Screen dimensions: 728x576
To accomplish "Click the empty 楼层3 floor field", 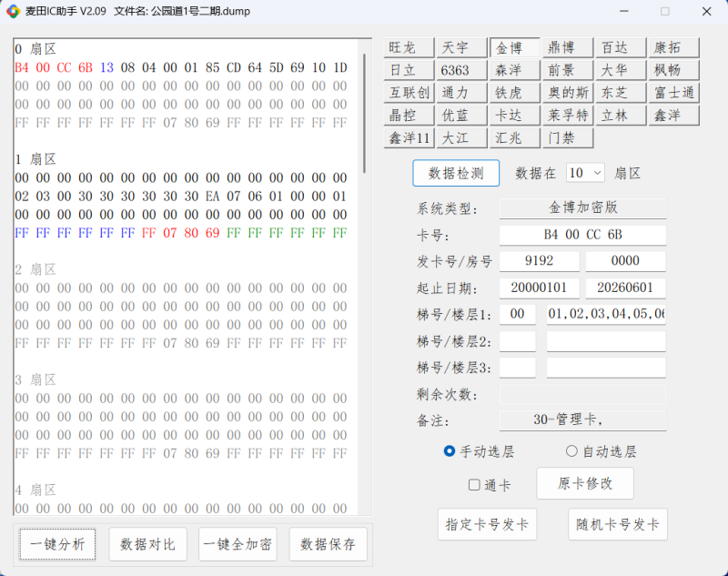I will coord(606,368).
